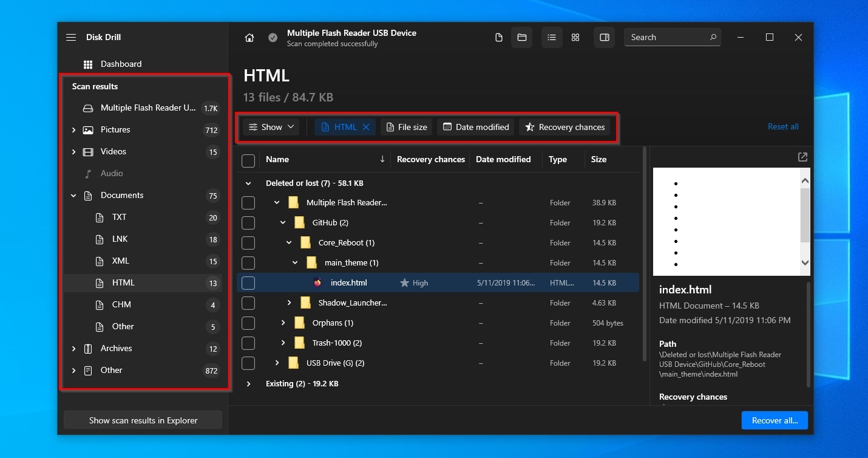Click the preview pane scroll up arrow
Image resolution: width=868 pixels, height=458 pixels.
click(x=805, y=181)
